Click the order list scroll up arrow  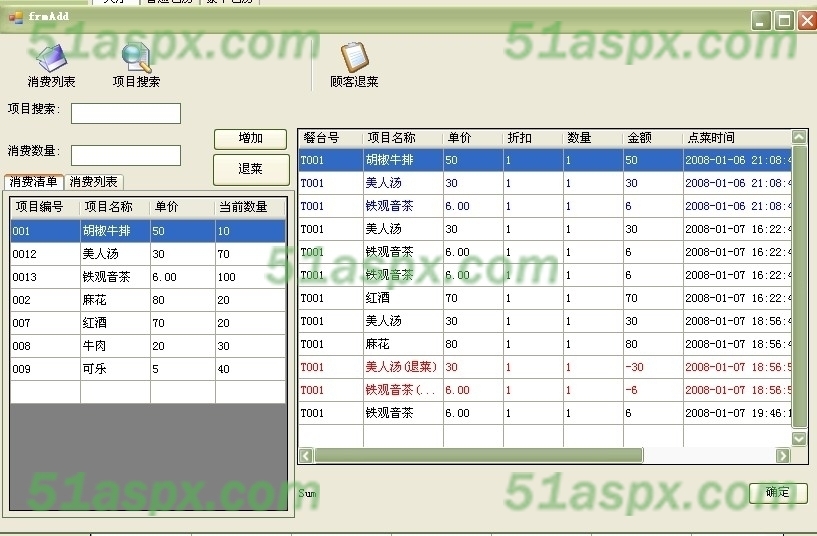pos(799,137)
